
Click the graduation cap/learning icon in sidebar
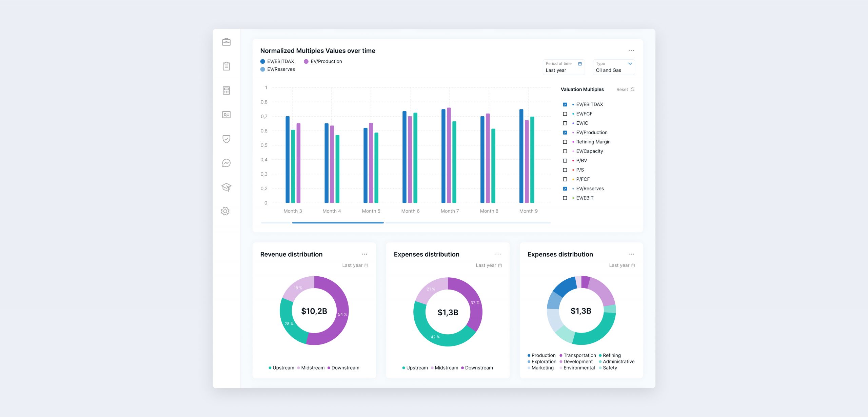click(x=226, y=186)
